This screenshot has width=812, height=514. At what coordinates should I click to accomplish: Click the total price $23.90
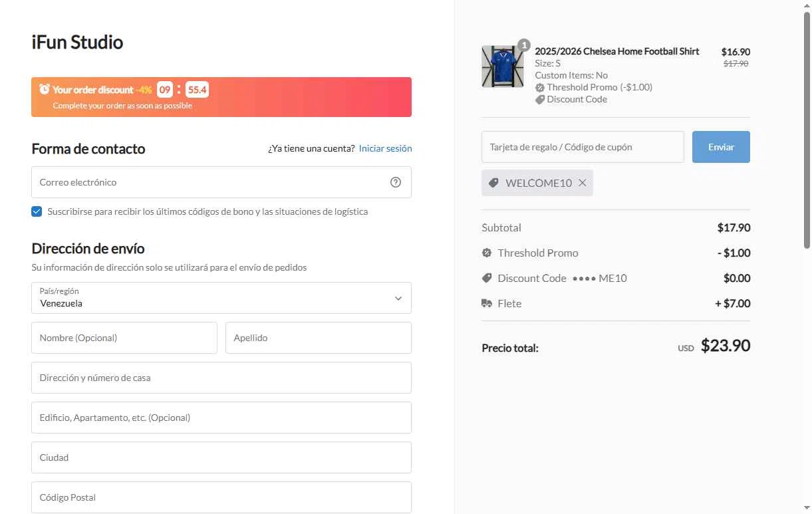point(726,346)
